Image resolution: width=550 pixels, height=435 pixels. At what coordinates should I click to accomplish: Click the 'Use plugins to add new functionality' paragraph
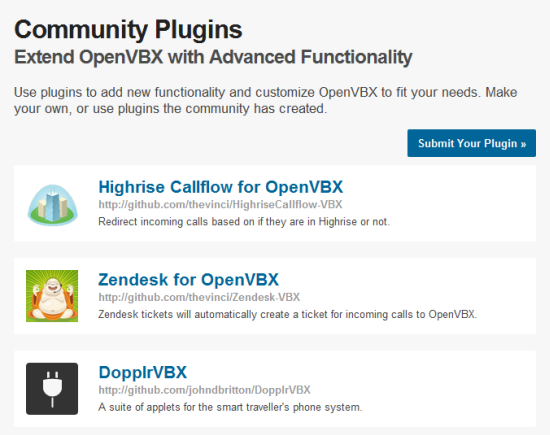coord(266,100)
